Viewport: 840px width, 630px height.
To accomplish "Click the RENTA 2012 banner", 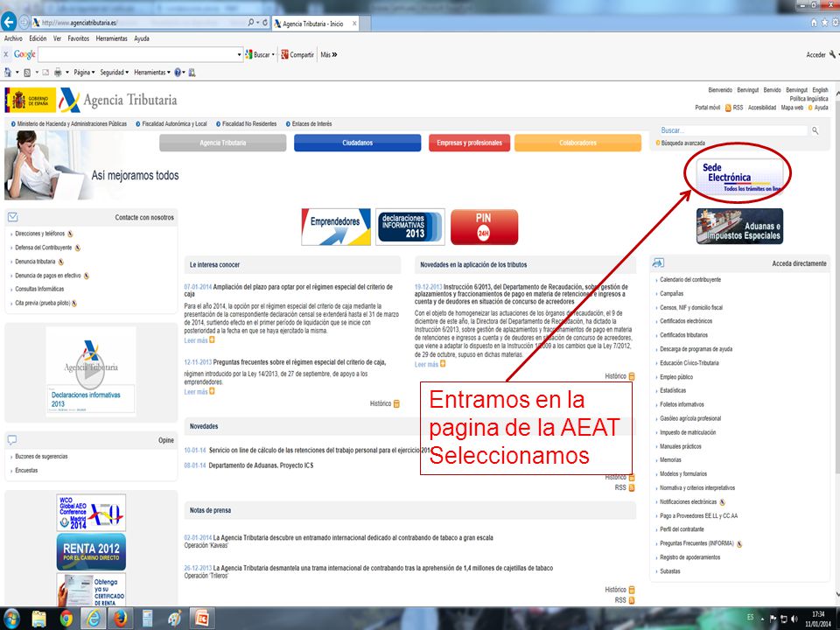I will [x=91, y=552].
